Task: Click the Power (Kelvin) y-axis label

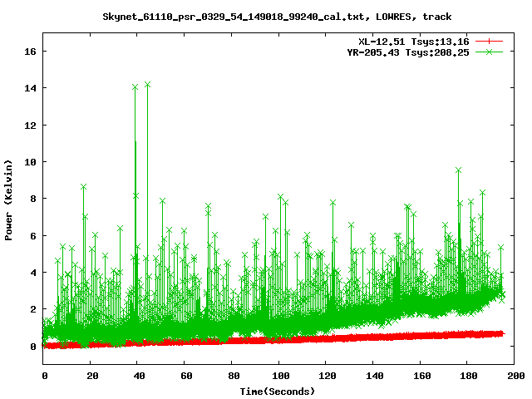Action: (8, 202)
